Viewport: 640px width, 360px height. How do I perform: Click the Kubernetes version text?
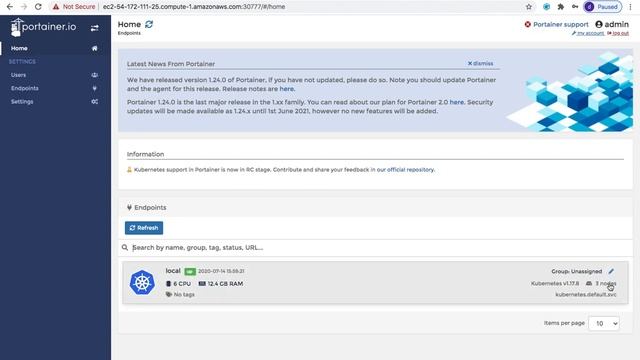[x=555, y=283]
